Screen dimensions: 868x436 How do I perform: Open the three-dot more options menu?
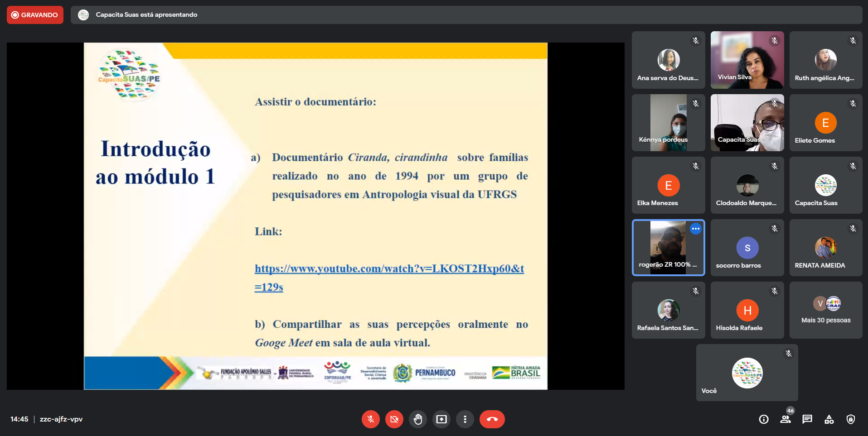pos(465,419)
